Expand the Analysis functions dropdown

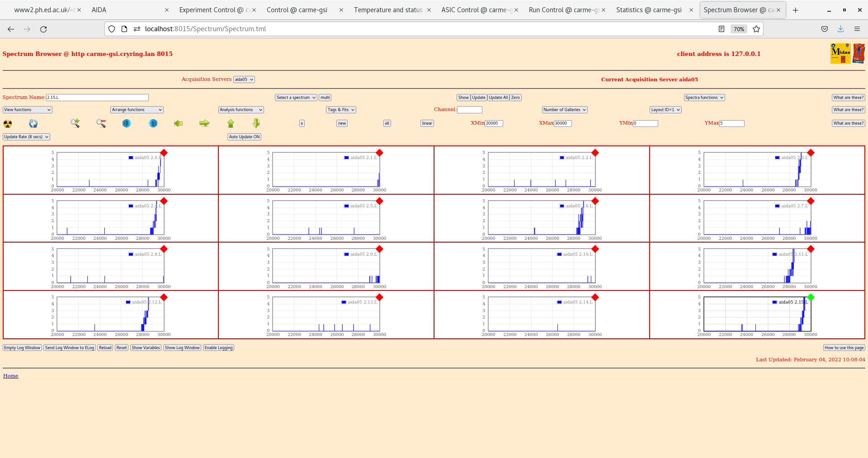[x=241, y=110]
